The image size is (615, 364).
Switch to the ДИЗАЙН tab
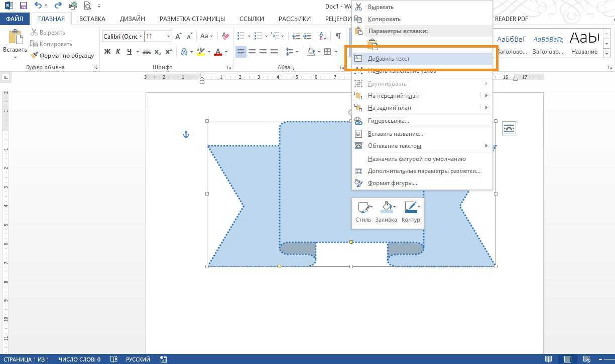pos(133,19)
